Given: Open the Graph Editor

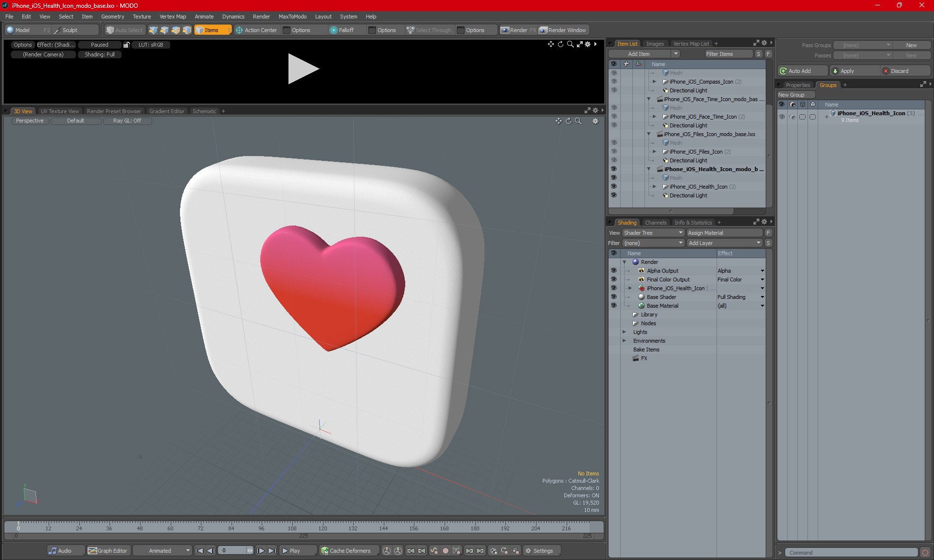Looking at the screenshot, I should pyautogui.click(x=108, y=551).
